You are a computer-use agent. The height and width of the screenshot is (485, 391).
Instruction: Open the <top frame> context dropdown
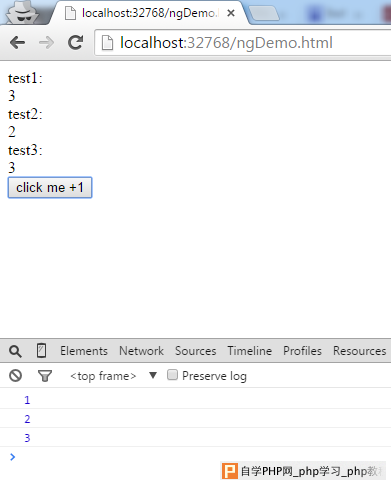(113, 376)
